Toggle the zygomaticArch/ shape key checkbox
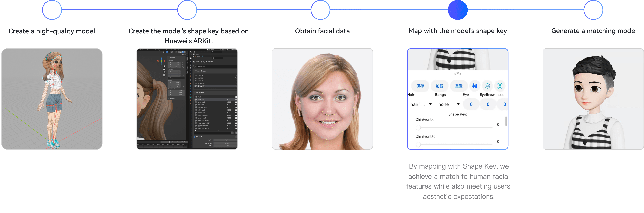644x213 pixels. (x=236, y=121)
